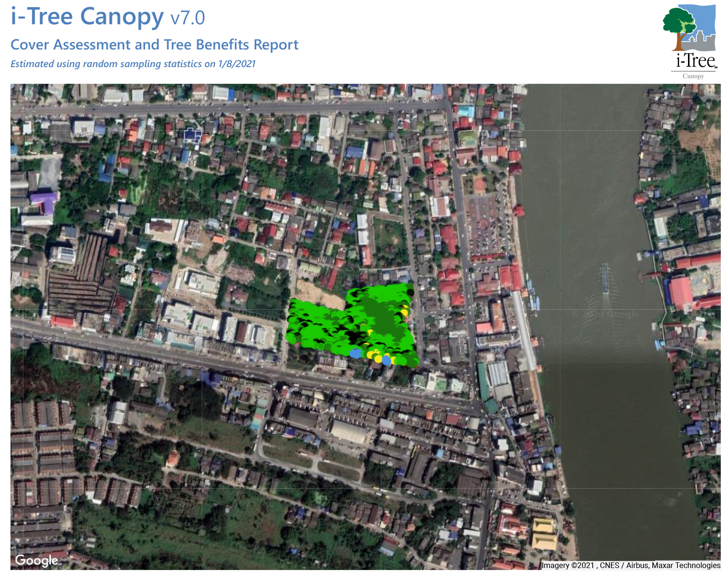Click the boat on the river
The width and height of the screenshot is (728, 579).
605,278
